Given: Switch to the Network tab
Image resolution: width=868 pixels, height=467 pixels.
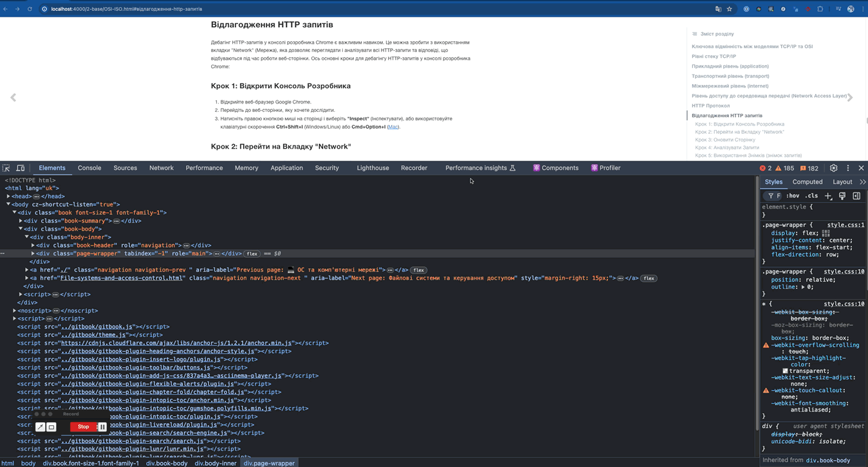Looking at the screenshot, I should [x=161, y=168].
